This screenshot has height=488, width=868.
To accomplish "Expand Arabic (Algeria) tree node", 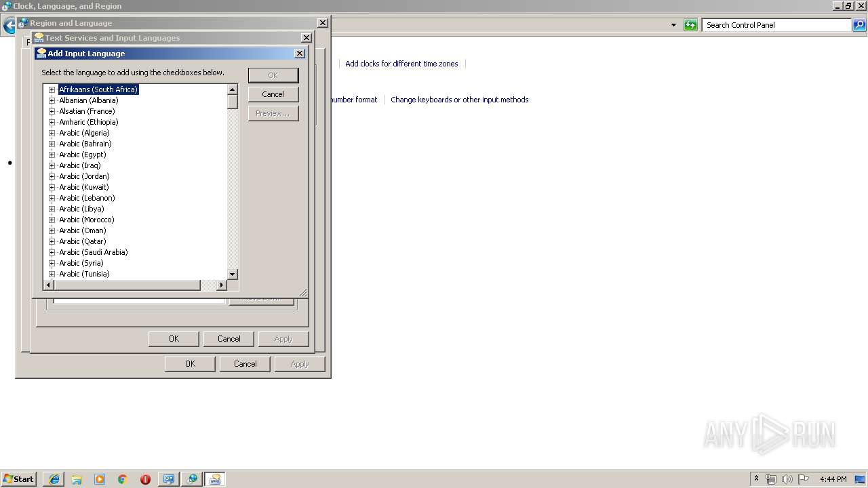I will pyautogui.click(x=52, y=133).
